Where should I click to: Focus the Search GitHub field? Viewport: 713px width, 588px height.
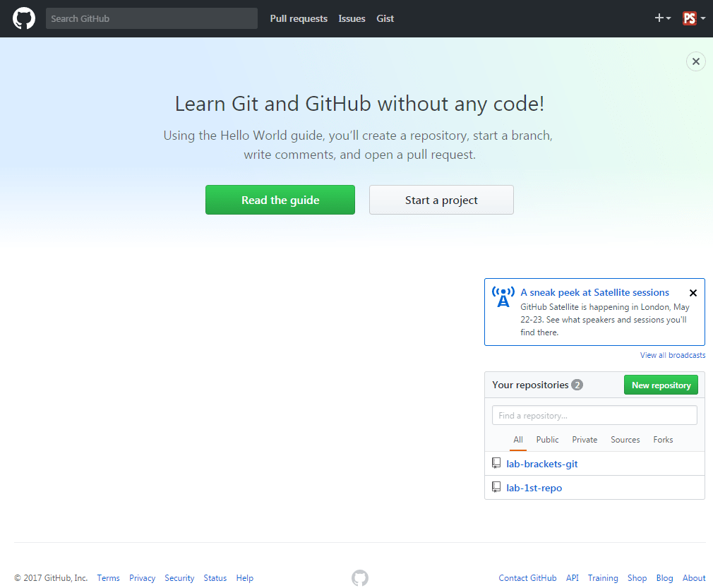pos(151,18)
